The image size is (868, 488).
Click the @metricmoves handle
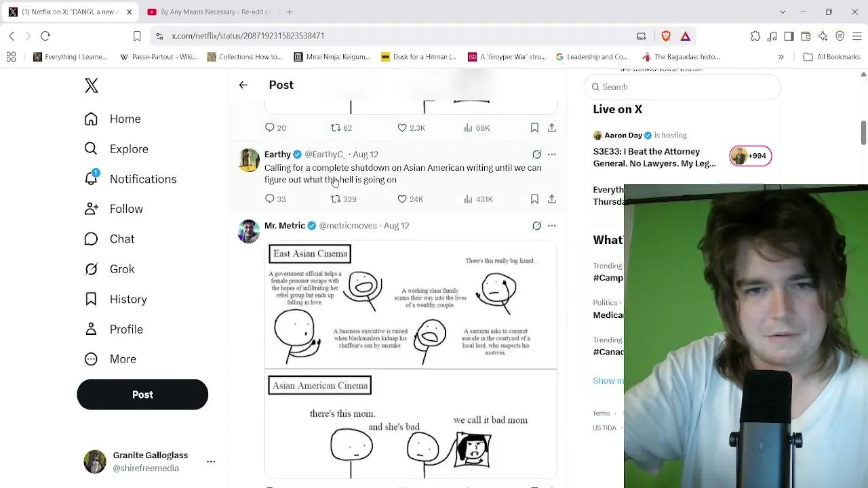pos(348,226)
